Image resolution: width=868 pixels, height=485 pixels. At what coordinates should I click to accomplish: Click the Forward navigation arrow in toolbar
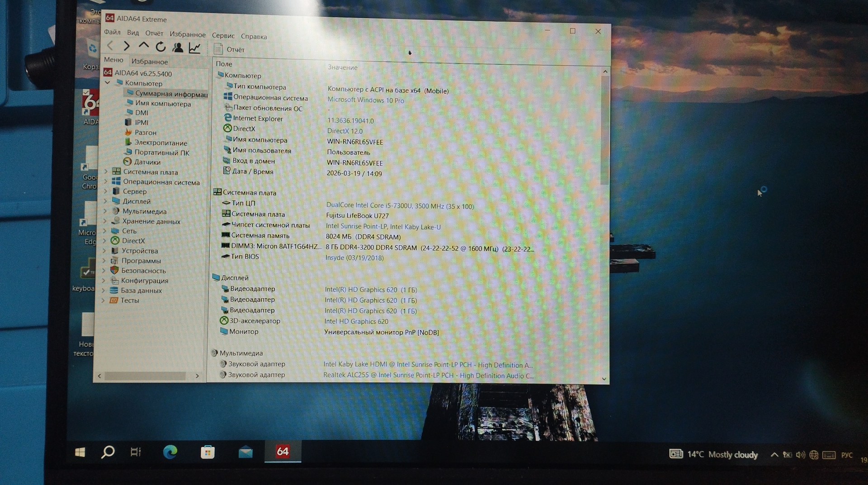click(x=127, y=46)
